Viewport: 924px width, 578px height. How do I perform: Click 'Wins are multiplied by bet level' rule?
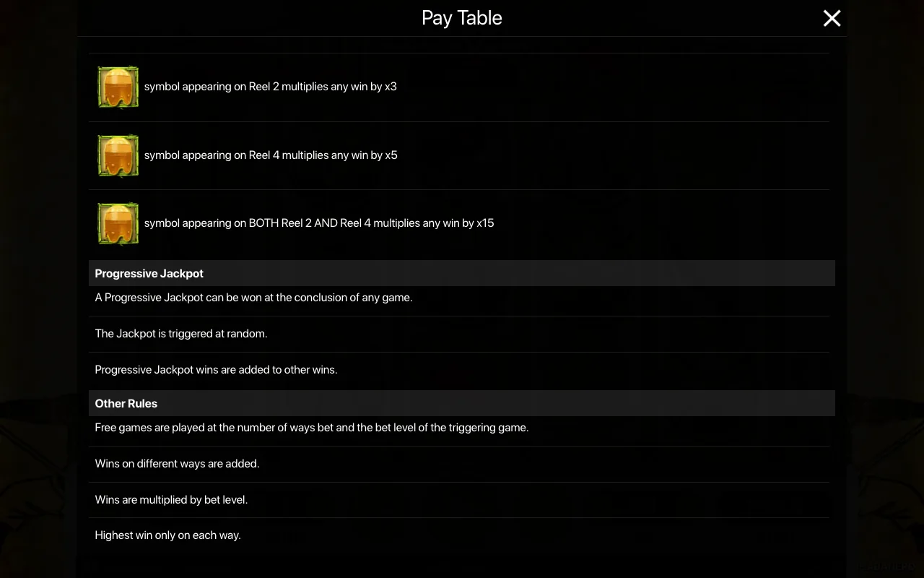(x=171, y=500)
